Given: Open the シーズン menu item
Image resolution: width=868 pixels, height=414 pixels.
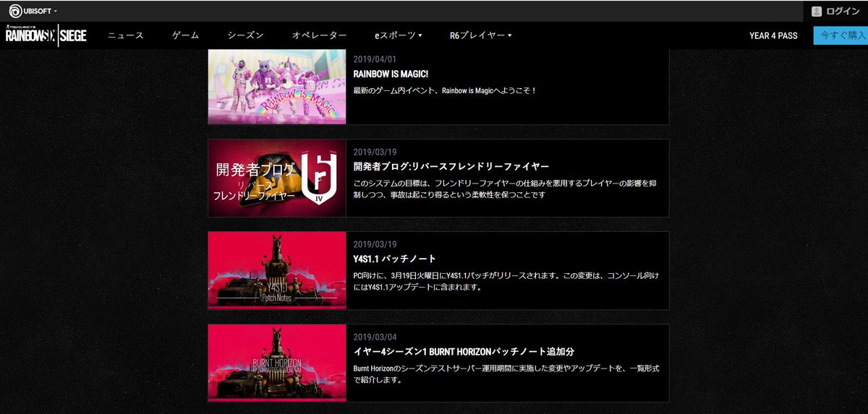Looking at the screenshot, I should [245, 35].
